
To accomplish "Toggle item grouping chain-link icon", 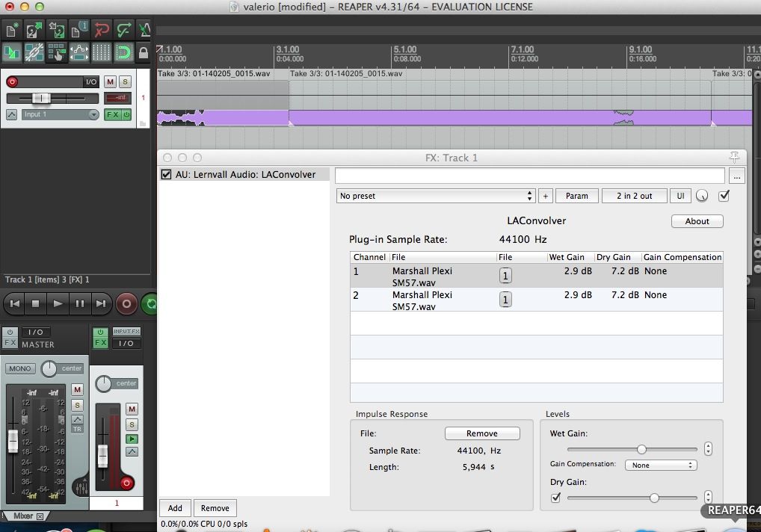I will [x=34, y=52].
